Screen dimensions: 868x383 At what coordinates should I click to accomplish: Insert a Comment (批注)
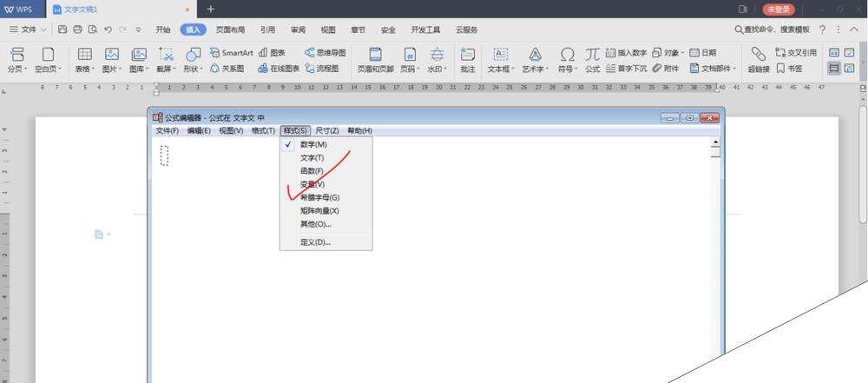point(468,60)
